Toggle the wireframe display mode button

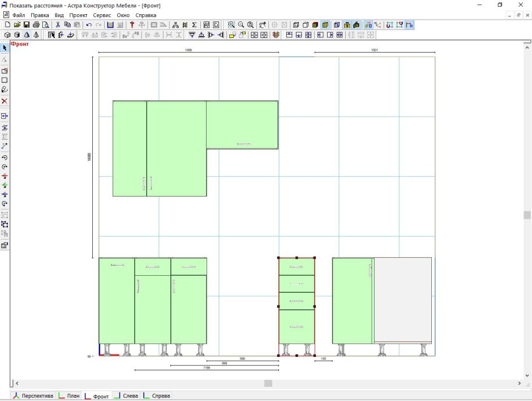click(x=296, y=25)
